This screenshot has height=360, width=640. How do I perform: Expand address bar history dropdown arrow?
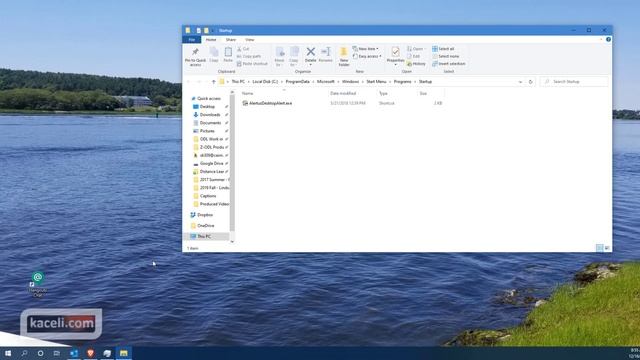[x=520, y=82]
